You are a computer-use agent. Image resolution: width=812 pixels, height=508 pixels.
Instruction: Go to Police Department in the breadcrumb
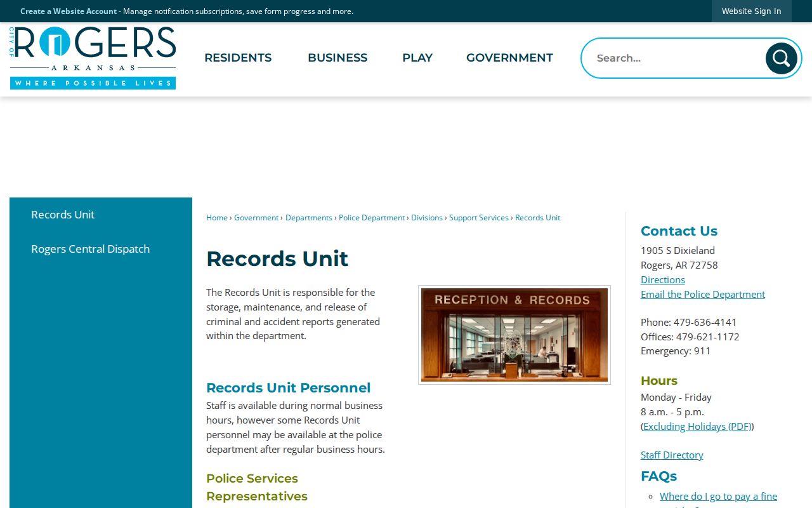click(x=372, y=218)
